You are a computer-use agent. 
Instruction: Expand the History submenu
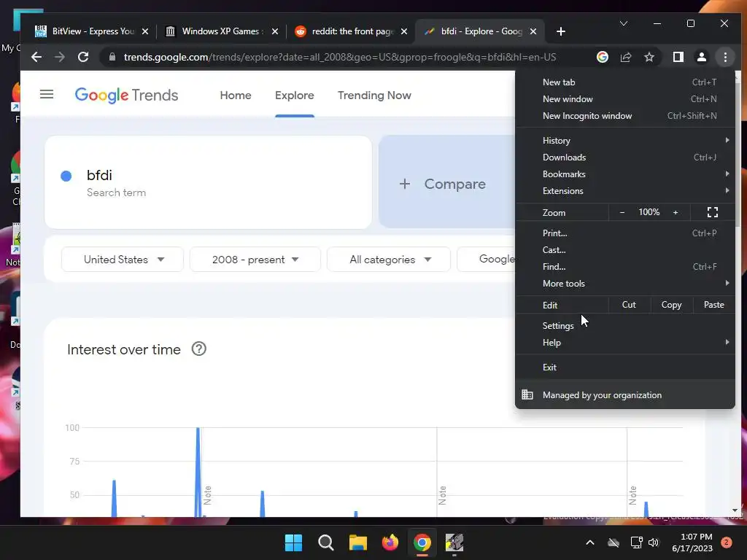(625, 141)
